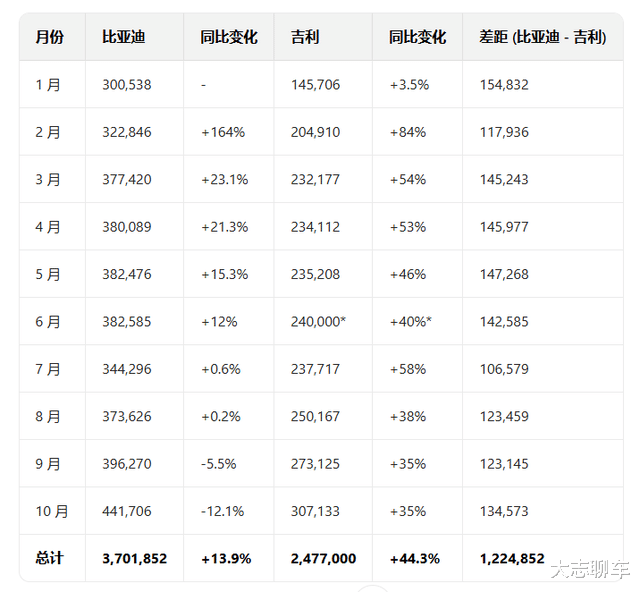The width and height of the screenshot is (640, 592).
Task: Select the 1月 row label
Action: tap(48, 85)
